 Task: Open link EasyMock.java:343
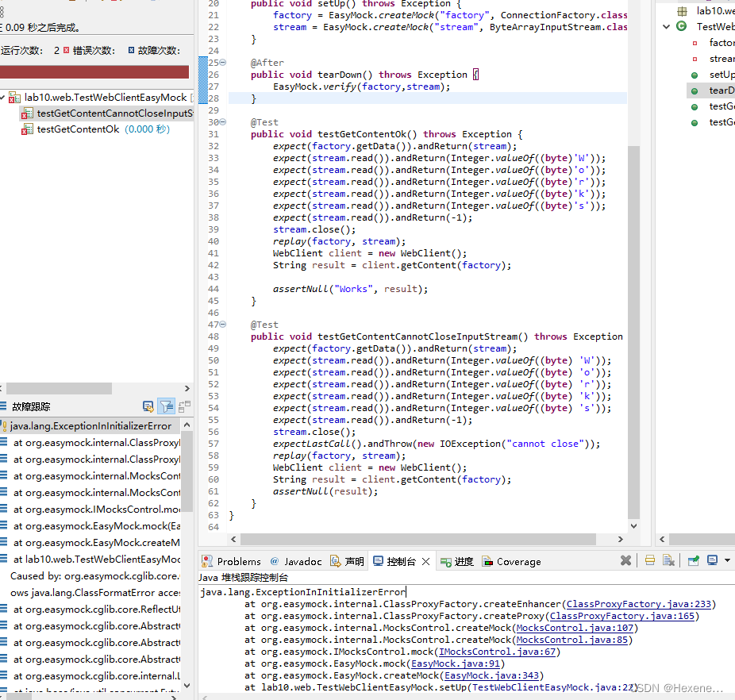coord(491,675)
